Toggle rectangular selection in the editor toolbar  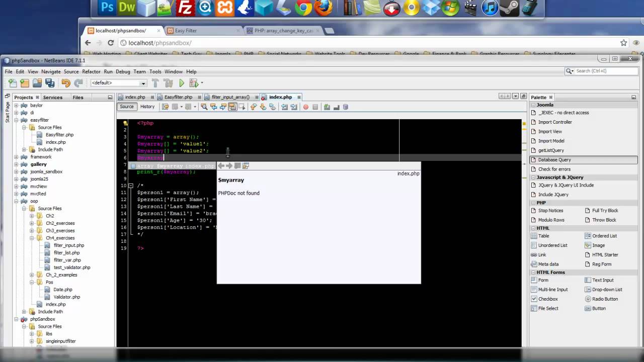point(242,107)
